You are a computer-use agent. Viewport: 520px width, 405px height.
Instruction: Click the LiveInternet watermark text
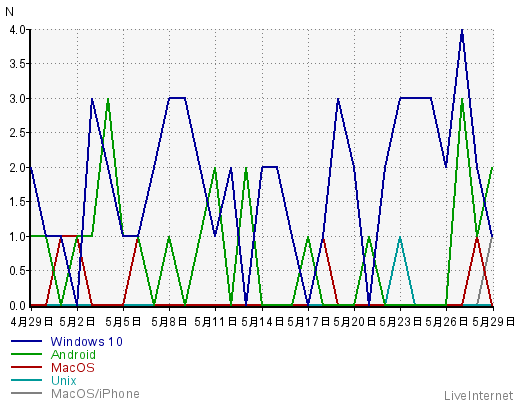pos(478,396)
